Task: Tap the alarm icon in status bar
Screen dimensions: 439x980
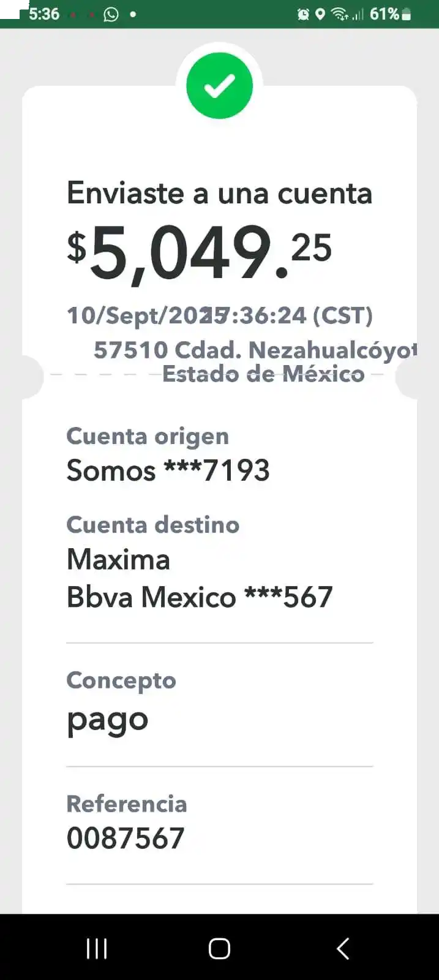Action: tap(303, 14)
